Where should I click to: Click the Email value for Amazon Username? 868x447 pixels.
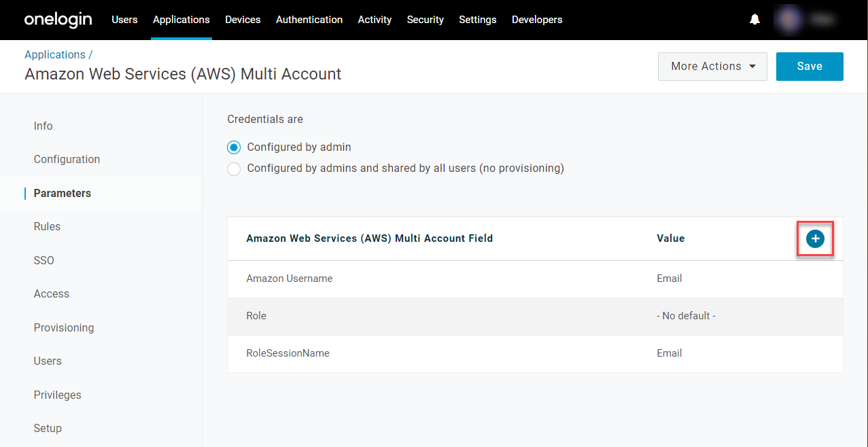(x=669, y=279)
